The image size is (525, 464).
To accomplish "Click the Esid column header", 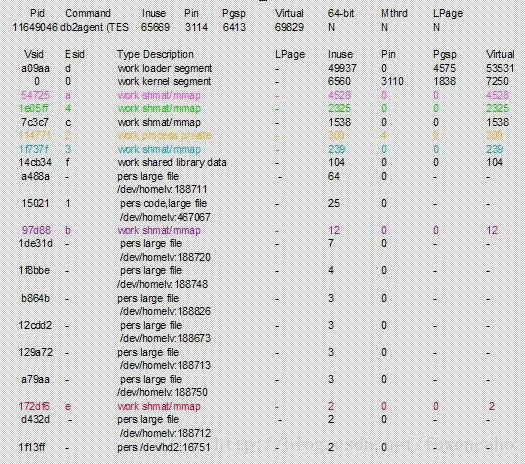I will coord(74,54).
